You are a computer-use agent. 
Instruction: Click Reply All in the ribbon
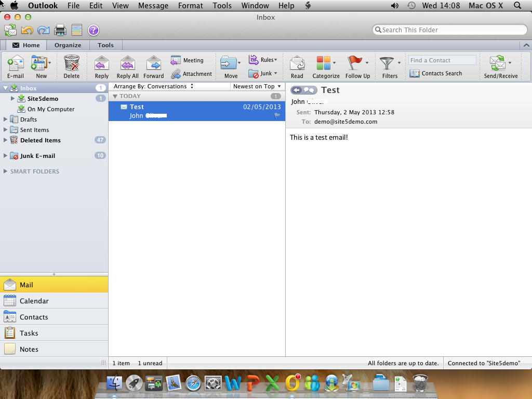click(x=128, y=67)
